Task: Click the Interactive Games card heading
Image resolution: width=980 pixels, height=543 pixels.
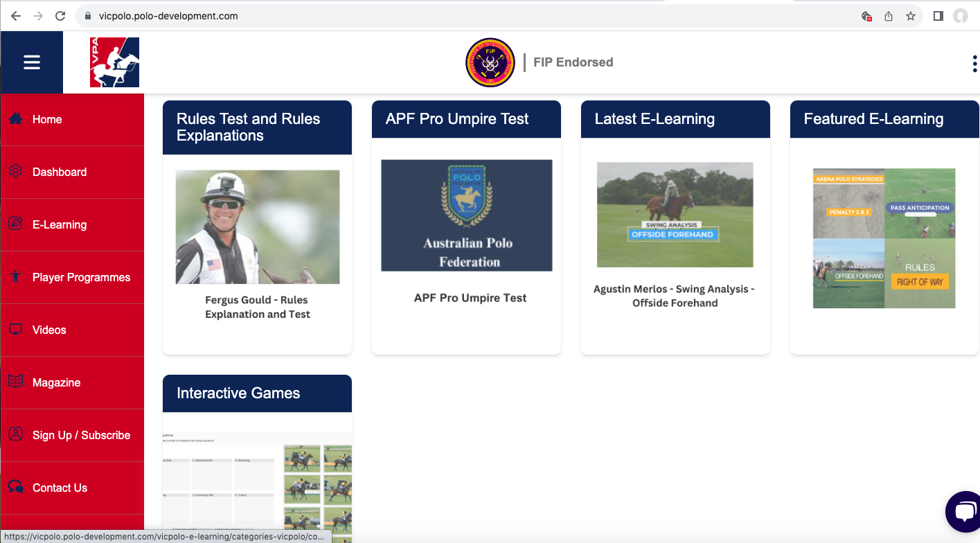Action: point(238,393)
